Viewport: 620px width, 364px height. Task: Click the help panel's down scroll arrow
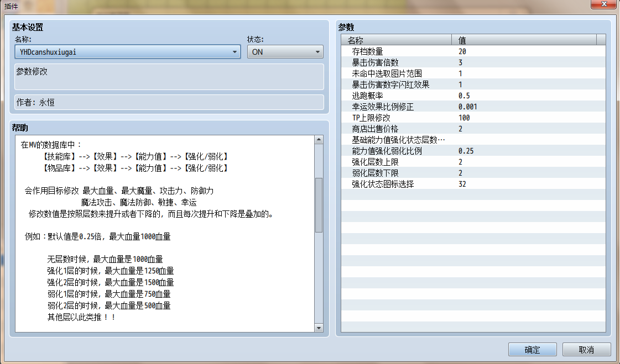pos(320,327)
